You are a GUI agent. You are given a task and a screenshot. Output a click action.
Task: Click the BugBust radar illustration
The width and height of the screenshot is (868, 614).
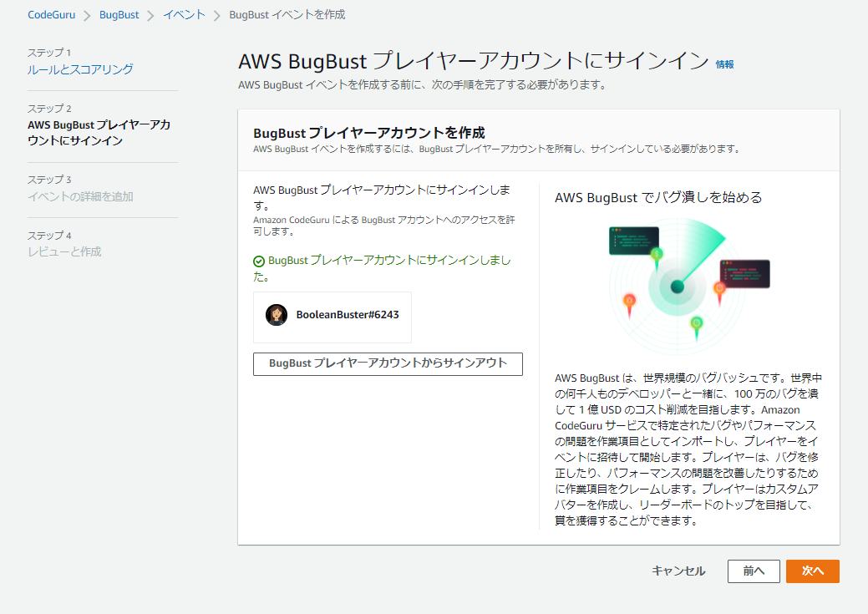tap(688, 287)
